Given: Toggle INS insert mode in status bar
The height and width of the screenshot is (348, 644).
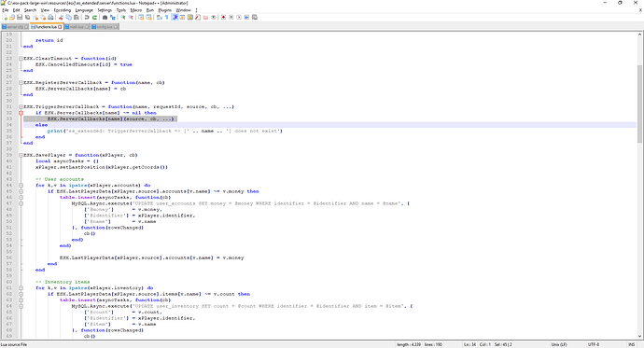Looking at the screenshot, I should (x=631, y=344).
